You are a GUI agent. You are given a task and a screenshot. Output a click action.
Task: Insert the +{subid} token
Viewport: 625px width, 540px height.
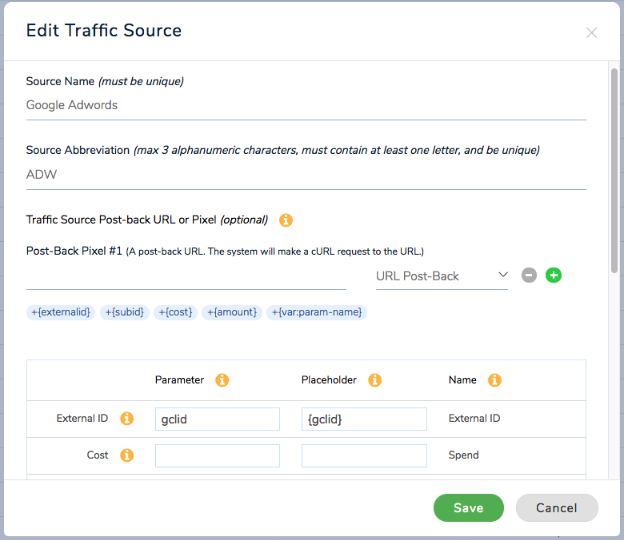point(124,312)
